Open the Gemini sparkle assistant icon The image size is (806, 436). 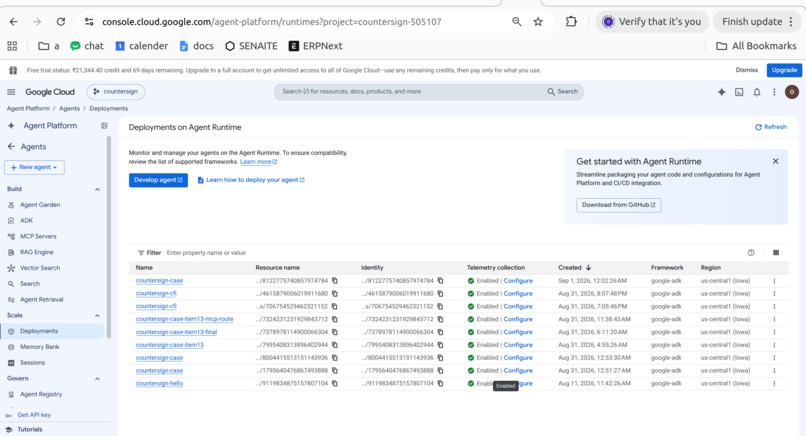pos(722,92)
